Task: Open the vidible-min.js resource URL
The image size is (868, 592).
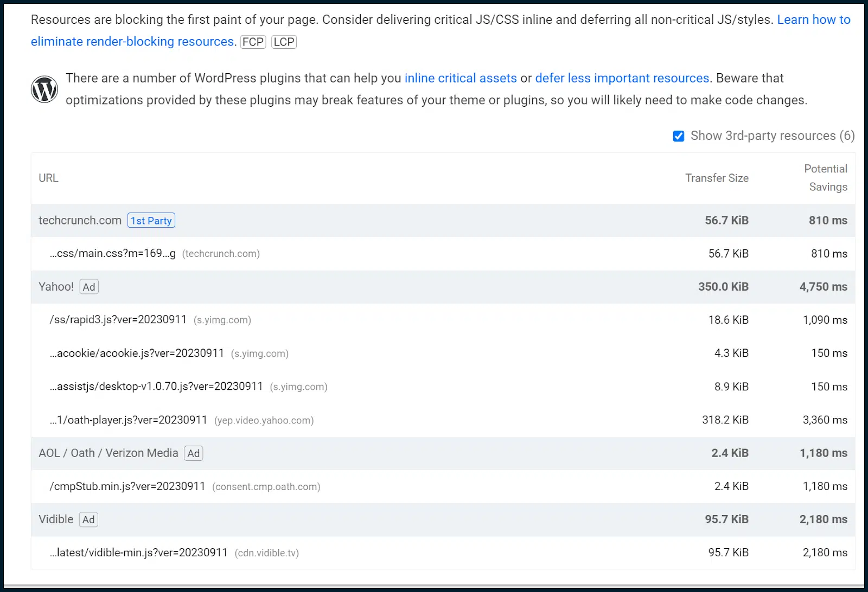Action: click(139, 552)
